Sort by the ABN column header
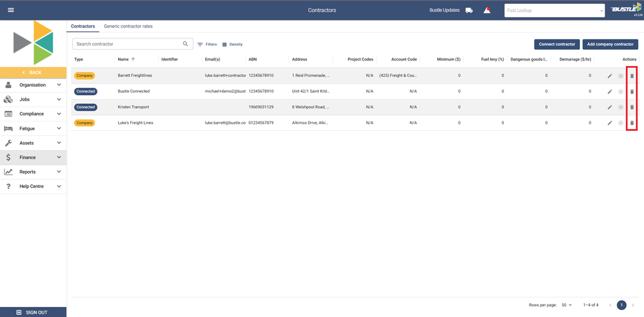644x317 pixels. [253, 59]
